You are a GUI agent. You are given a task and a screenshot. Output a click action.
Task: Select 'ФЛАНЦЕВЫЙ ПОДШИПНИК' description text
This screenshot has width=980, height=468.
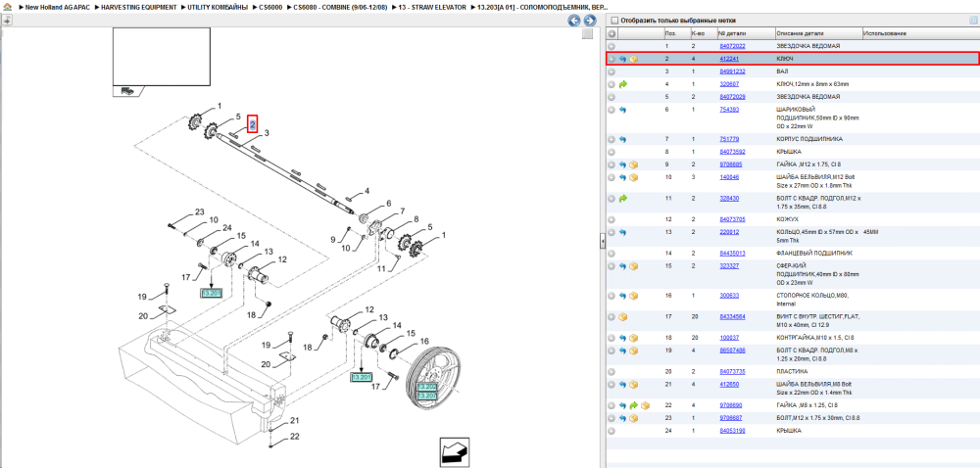(x=813, y=254)
